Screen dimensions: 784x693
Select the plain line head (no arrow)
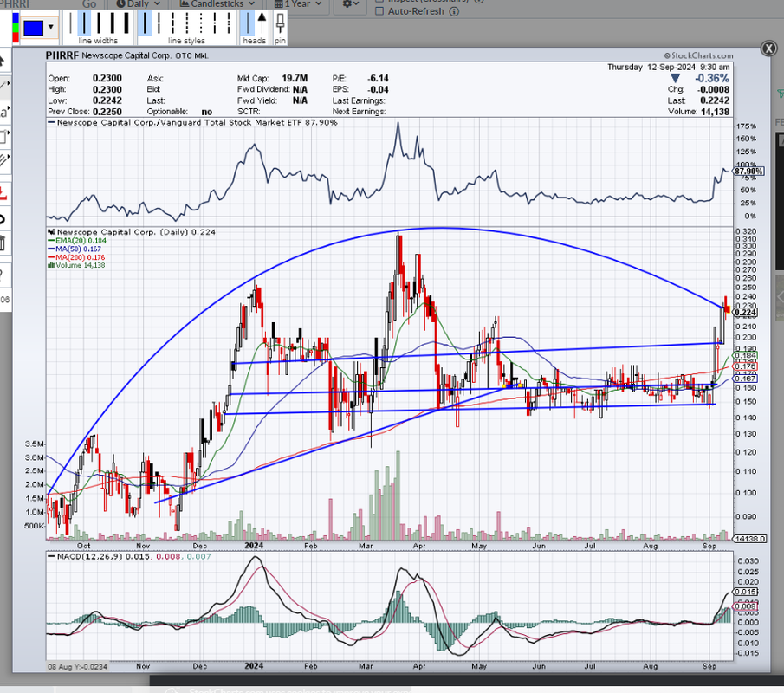248,23
